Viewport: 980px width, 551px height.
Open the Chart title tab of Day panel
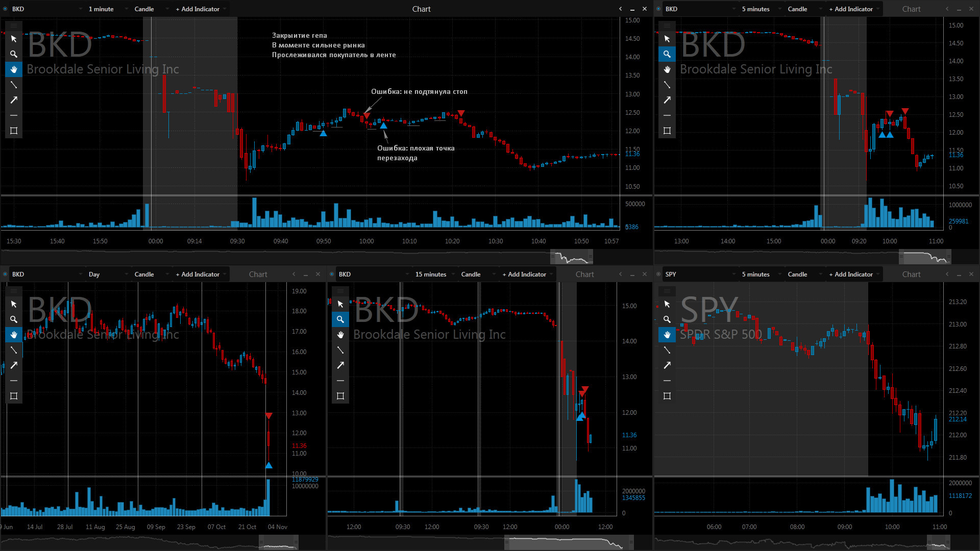pyautogui.click(x=258, y=274)
